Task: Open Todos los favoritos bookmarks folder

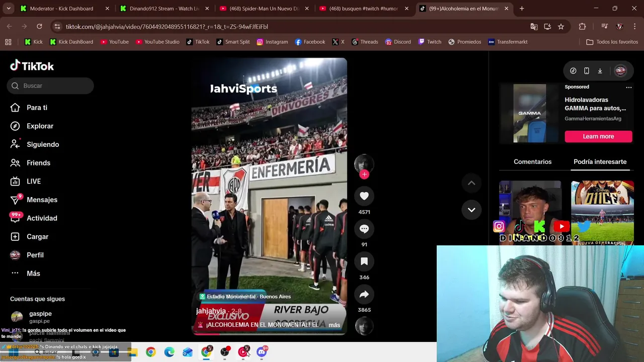Action: click(x=612, y=42)
